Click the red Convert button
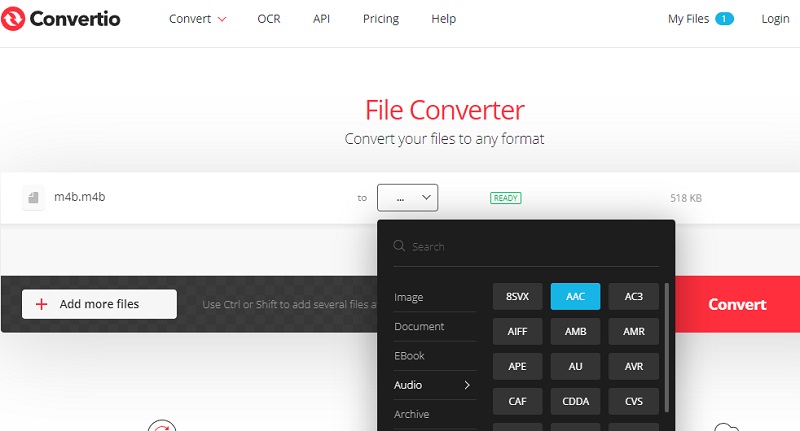Screen dimensions: 800x431 coord(737,305)
